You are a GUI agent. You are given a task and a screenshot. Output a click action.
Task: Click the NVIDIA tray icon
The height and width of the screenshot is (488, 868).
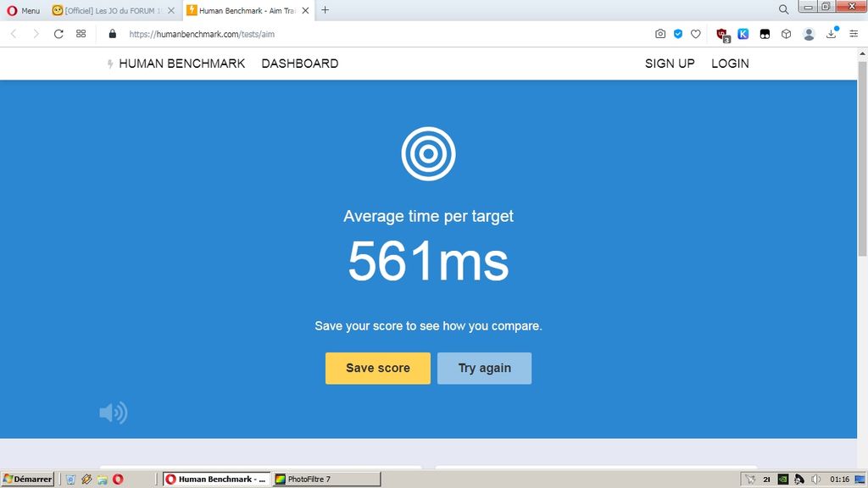(782, 480)
